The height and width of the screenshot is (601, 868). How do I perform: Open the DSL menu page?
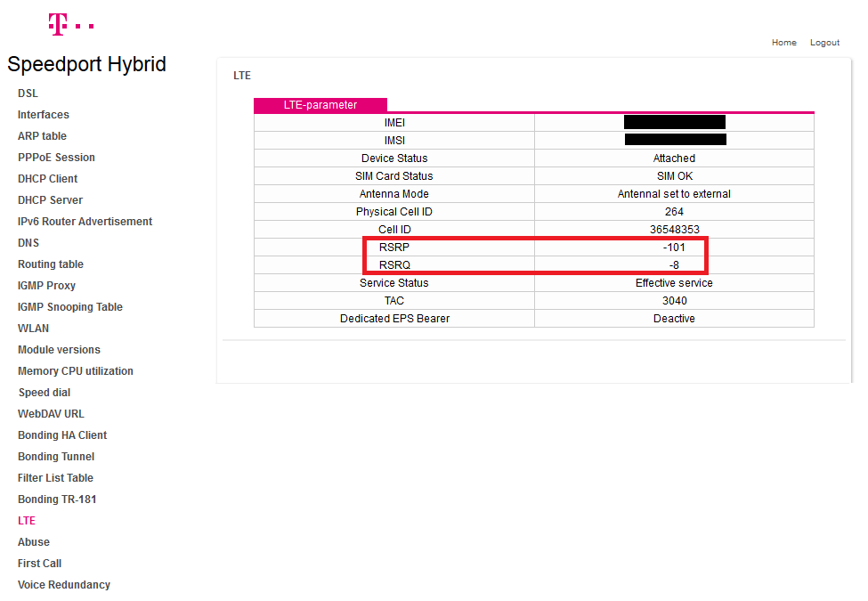point(28,93)
